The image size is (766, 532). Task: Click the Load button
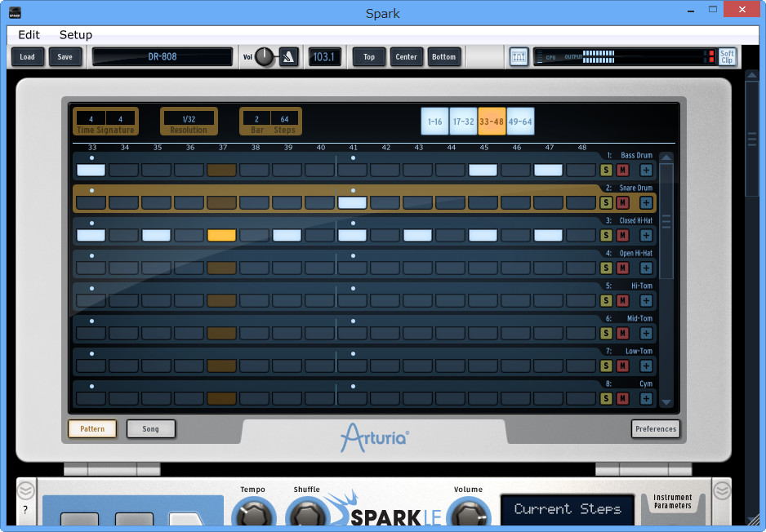click(x=28, y=57)
